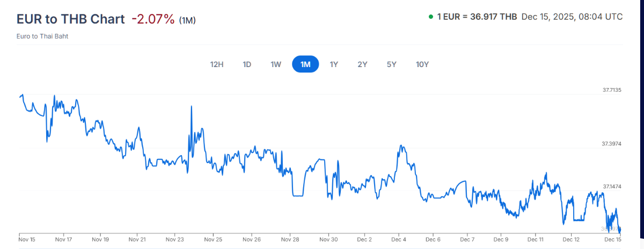Image resolution: width=644 pixels, height=249 pixels.
Task: Select the 5Y time range
Action: point(391,64)
